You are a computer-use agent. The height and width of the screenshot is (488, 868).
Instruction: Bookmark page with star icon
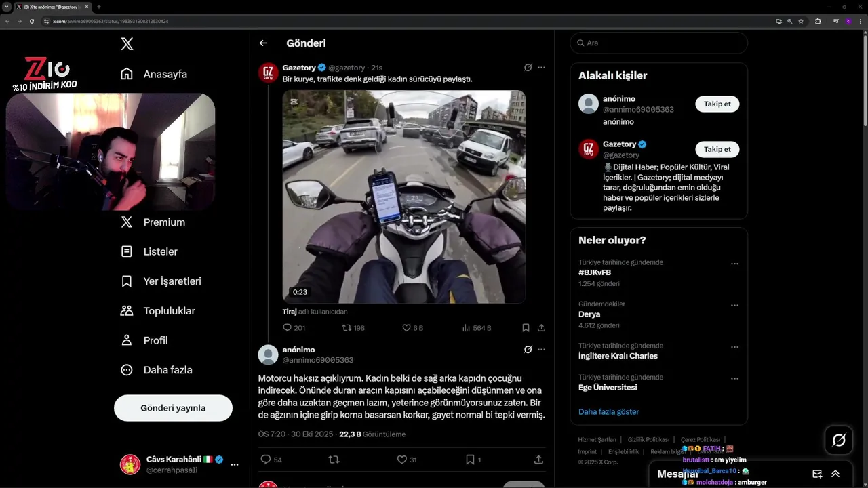pos(801,21)
